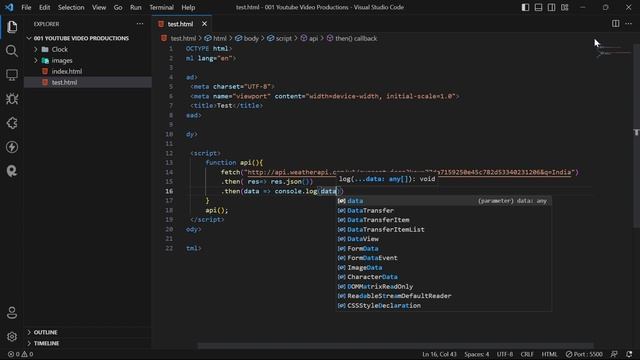Open the Explorer view in activity bar
Image resolution: width=640 pixels, height=360 pixels.
tap(12, 27)
